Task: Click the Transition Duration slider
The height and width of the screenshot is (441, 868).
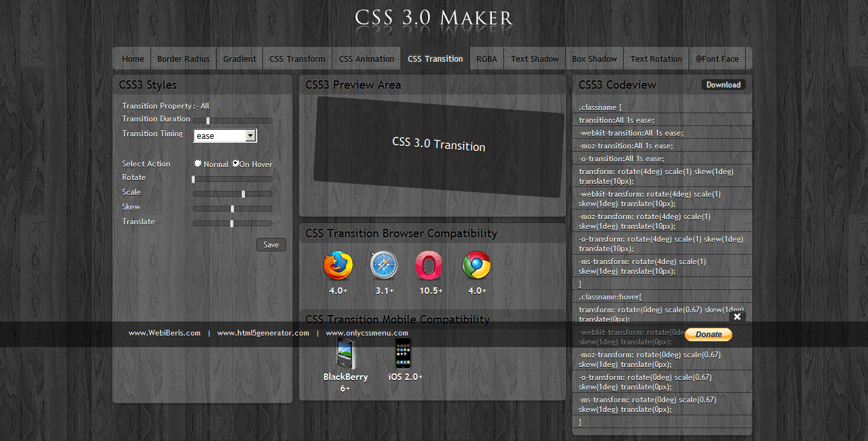Action: (233, 120)
